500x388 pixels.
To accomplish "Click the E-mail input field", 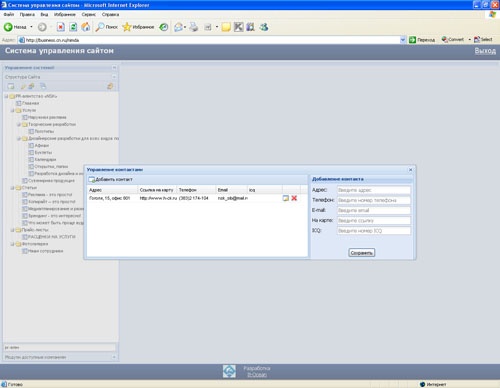I will click(374, 210).
